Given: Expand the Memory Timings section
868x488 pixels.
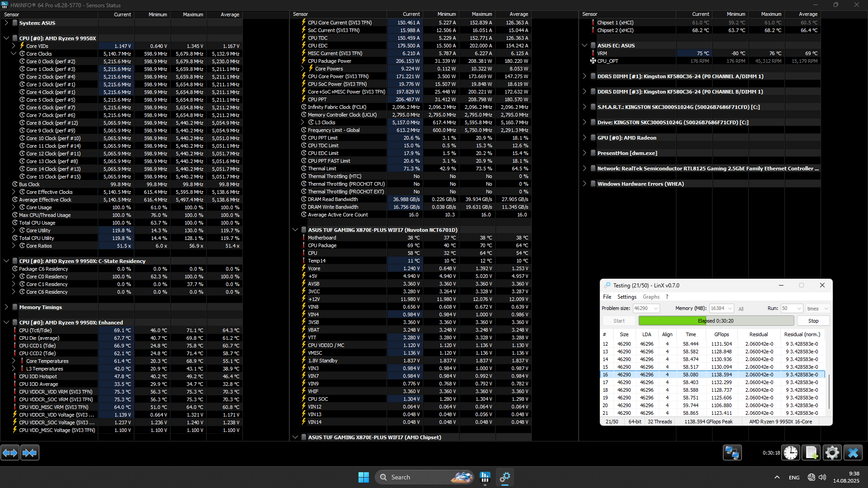Looking at the screenshot, I should 6,307.
